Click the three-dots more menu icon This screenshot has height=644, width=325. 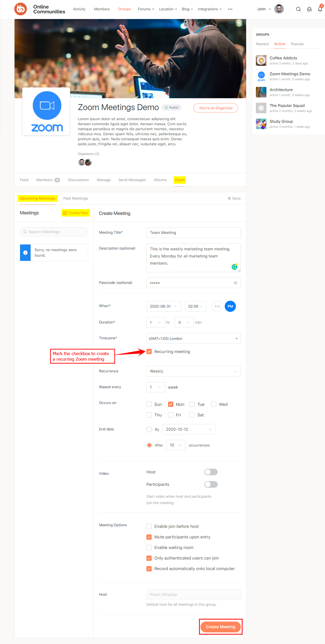(x=230, y=9)
